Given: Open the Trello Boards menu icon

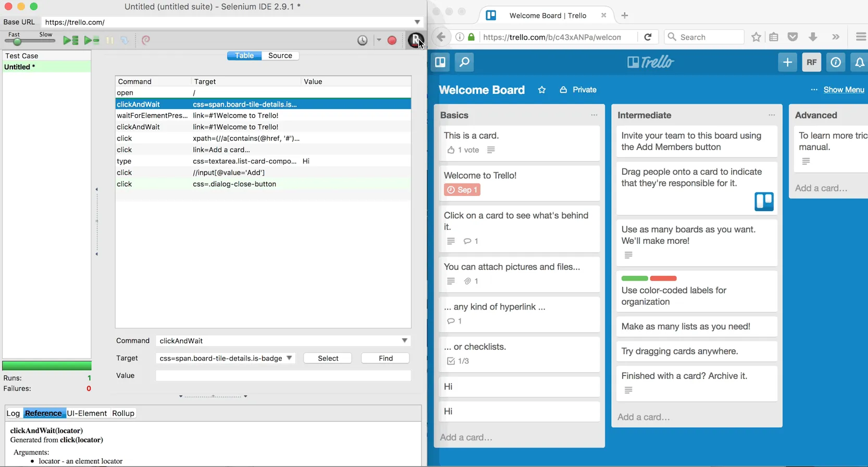Looking at the screenshot, I should (440, 63).
